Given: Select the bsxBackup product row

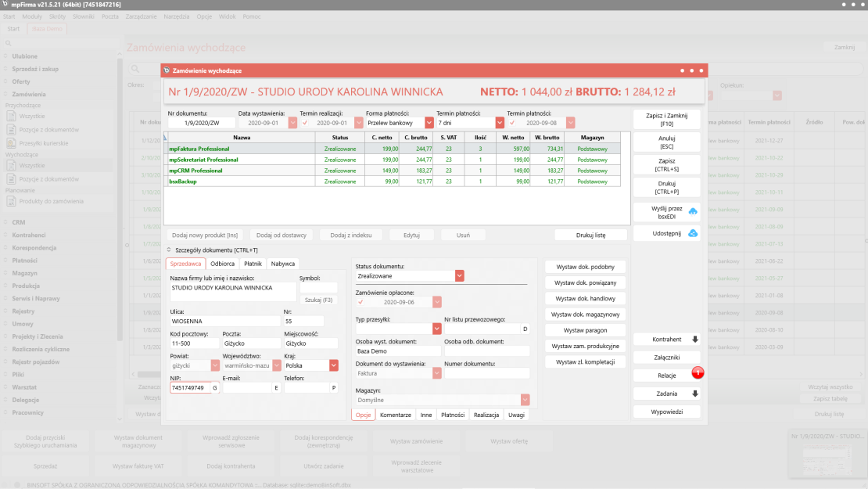Looking at the screenshot, I should [393, 182].
